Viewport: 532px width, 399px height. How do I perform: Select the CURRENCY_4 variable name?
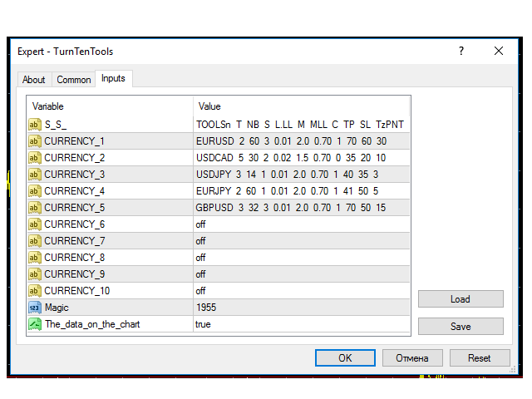pyautogui.click(x=74, y=191)
